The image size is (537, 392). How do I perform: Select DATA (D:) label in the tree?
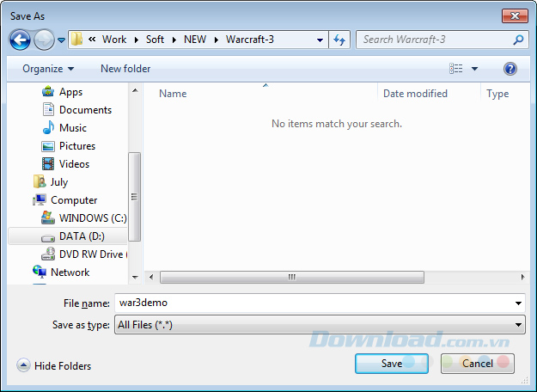[82, 236]
